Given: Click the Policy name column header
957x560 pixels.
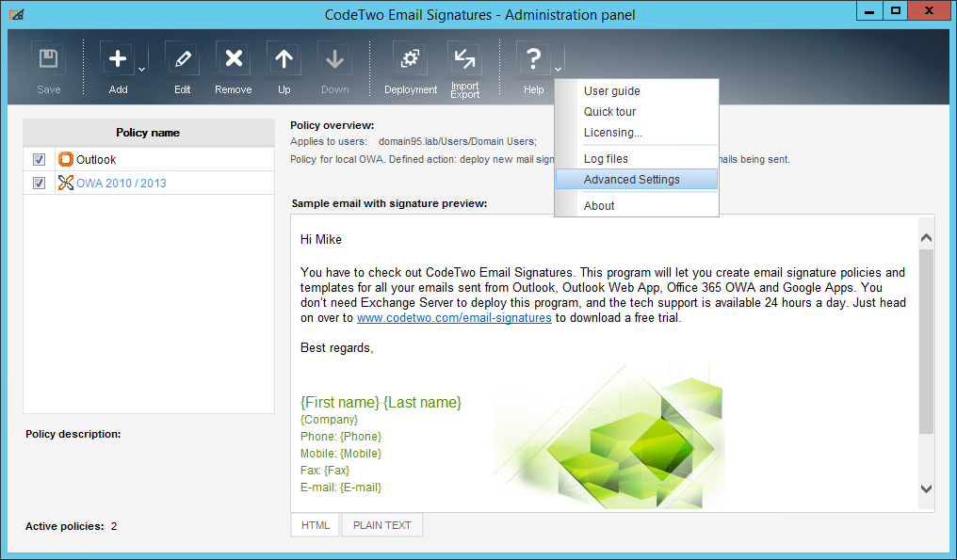Looking at the screenshot, I should tap(149, 133).
